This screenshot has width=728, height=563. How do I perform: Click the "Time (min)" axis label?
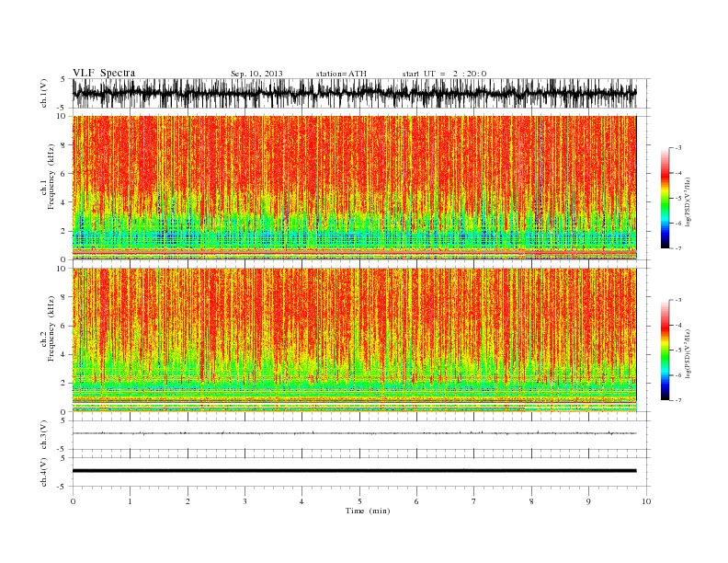tap(368, 511)
